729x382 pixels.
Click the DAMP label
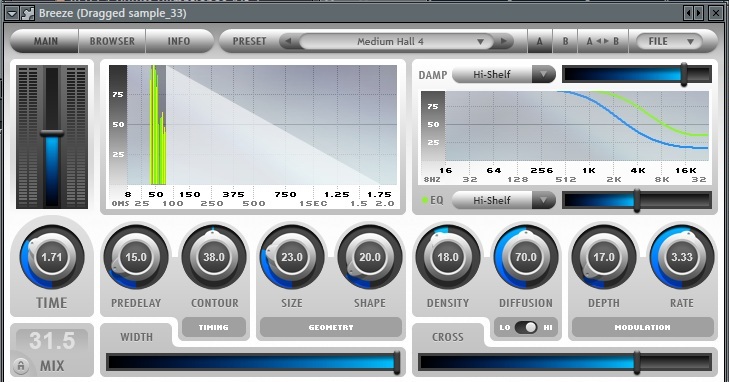432,75
